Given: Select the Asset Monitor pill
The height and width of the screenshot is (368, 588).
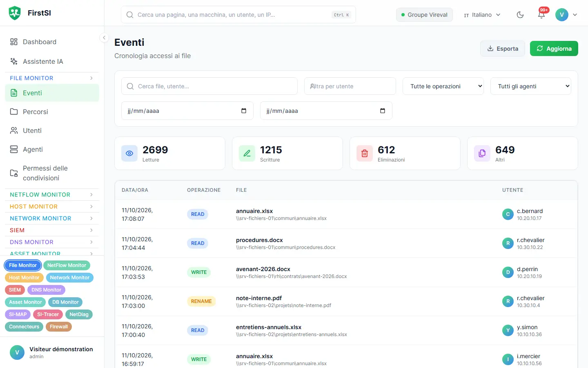Looking at the screenshot, I should [x=25, y=302].
